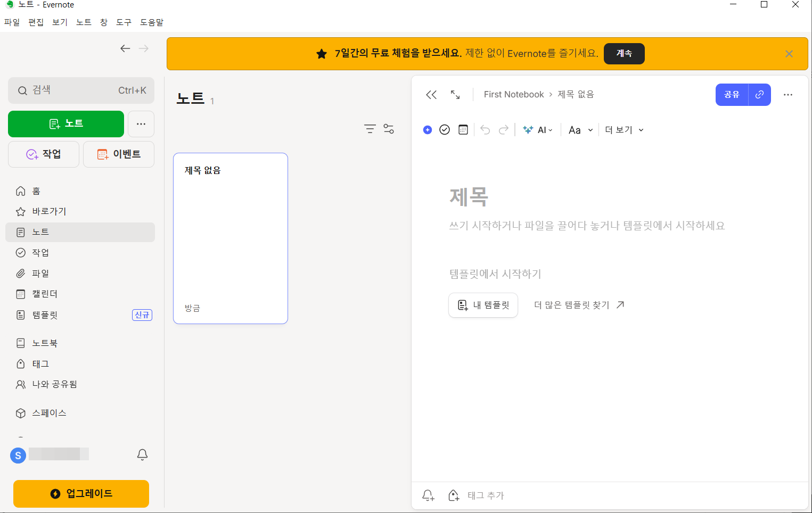Open the 노트 menu in menu bar
The width and height of the screenshot is (812, 513).
click(x=84, y=22)
